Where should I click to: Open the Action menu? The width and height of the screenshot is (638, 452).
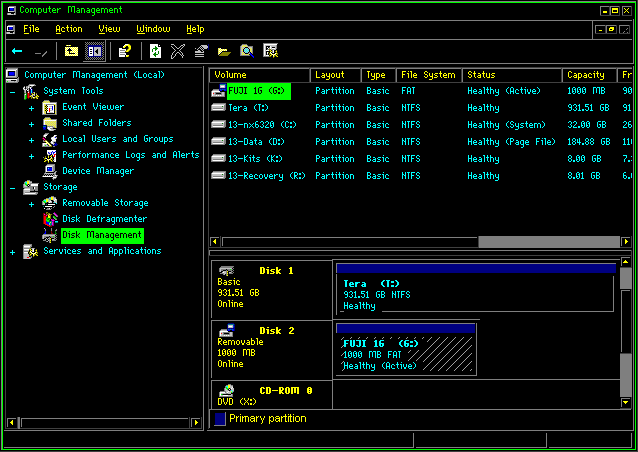tap(68, 29)
